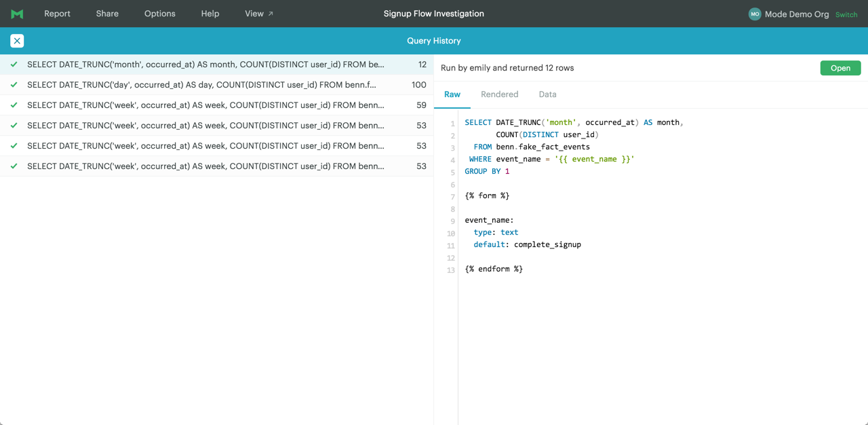The height and width of the screenshot is (425, 868).
Task: Click the Switch organization link
Action: [846, 14]
